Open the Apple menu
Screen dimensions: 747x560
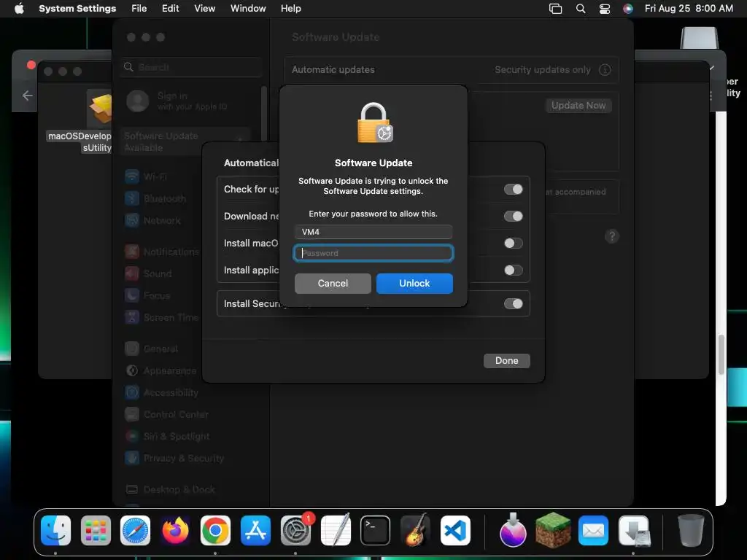(x=19, y=9)
